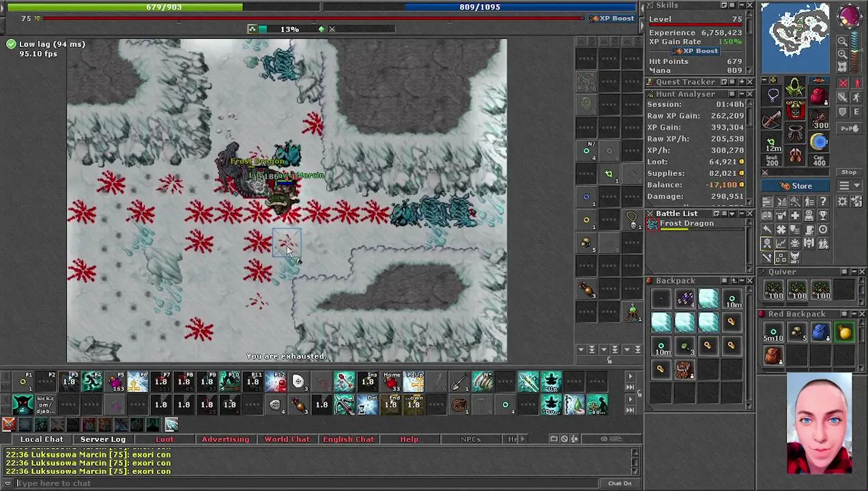Viewport: 868px width, 491px height.
Task: Toggle the PvP mode button
Action: tap(850, 128)
